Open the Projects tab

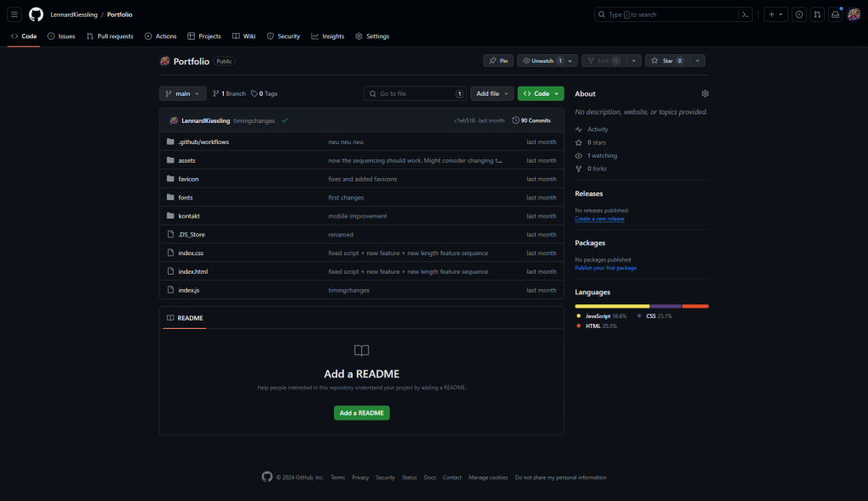(204, 36)
